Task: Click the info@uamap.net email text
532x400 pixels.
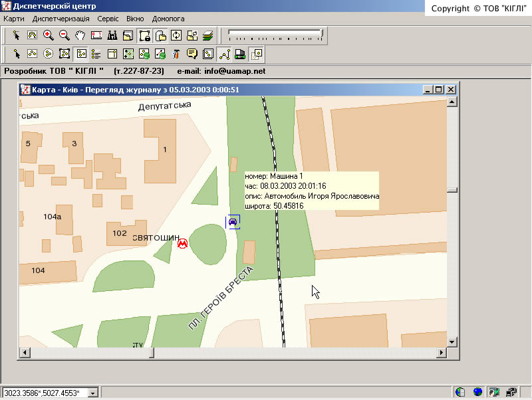Action: tap(235, 71)
